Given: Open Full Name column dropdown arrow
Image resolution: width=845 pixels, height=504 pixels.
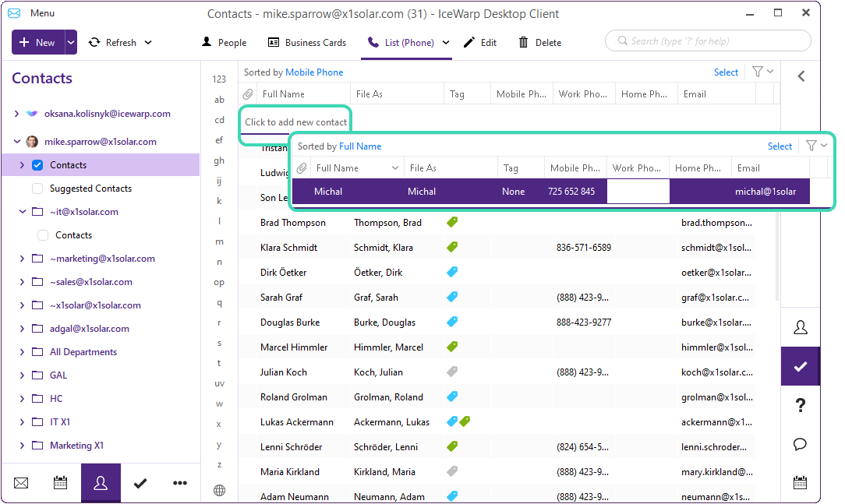Looking at the screenshot, I should (x=395, y=168).
